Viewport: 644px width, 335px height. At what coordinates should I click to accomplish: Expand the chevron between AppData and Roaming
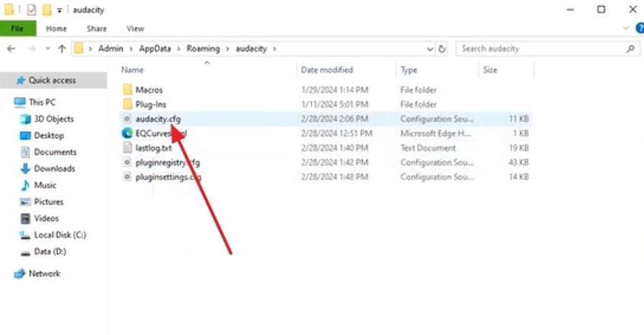point(178,49)
